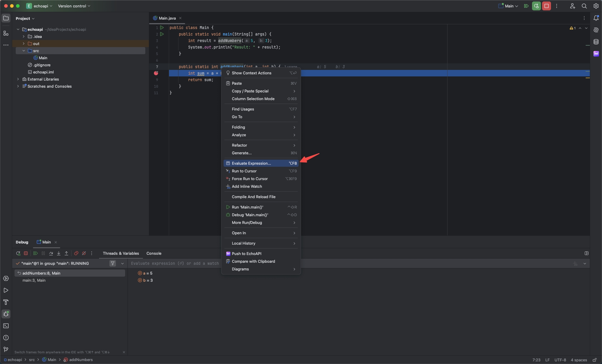Open Refactor submenu
Image resolution: width=602 pixels, height=364 pixels.
coord(261,145)
